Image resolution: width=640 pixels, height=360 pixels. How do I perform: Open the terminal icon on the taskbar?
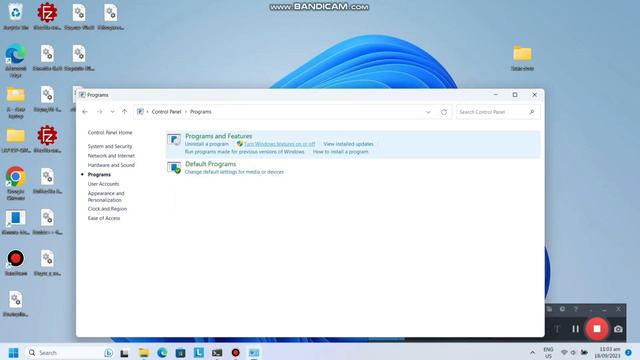click(x=217, y=353)
